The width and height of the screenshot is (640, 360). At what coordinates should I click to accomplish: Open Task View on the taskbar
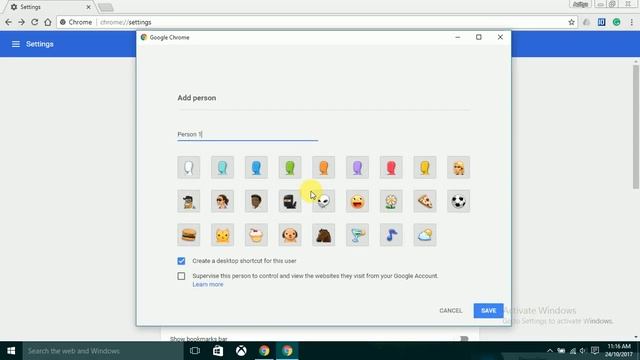pos(195,351)
